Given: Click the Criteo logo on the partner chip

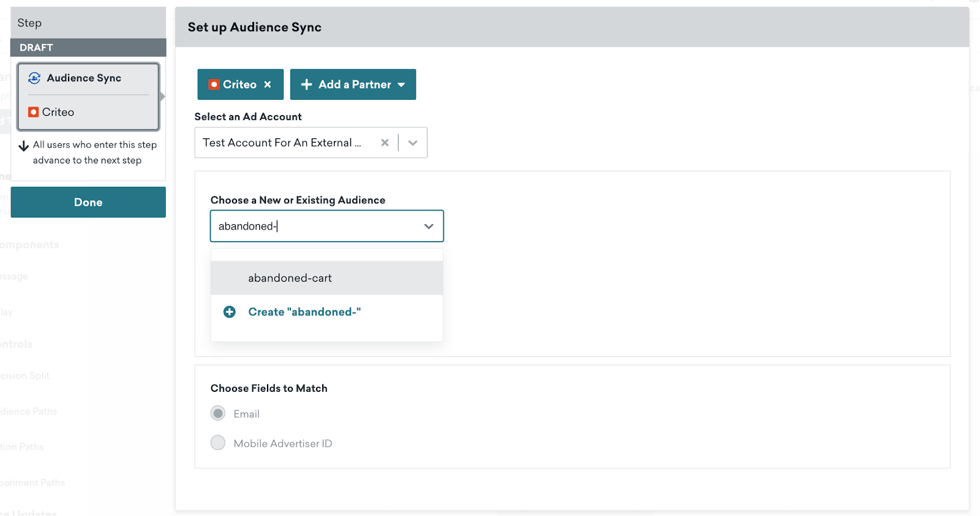Looking at the screenshot, I should (x=214, y=84).
